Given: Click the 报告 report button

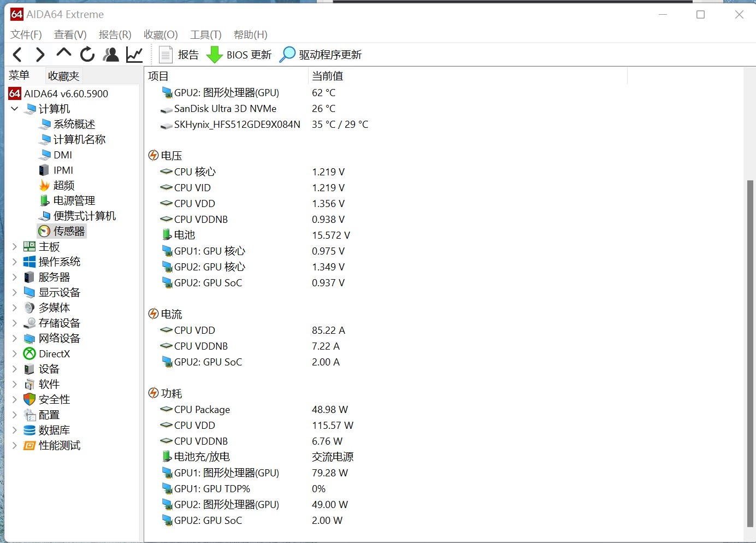Looking at the screenshot, I should coord(179,55).
